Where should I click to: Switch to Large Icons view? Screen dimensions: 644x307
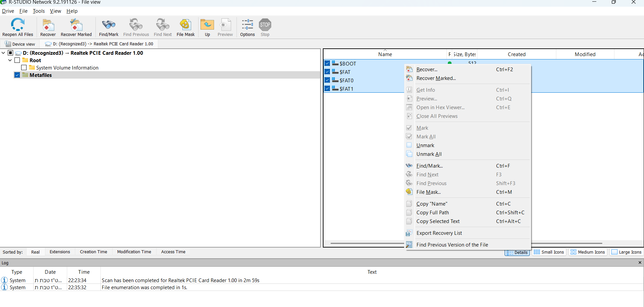point(627,252)
